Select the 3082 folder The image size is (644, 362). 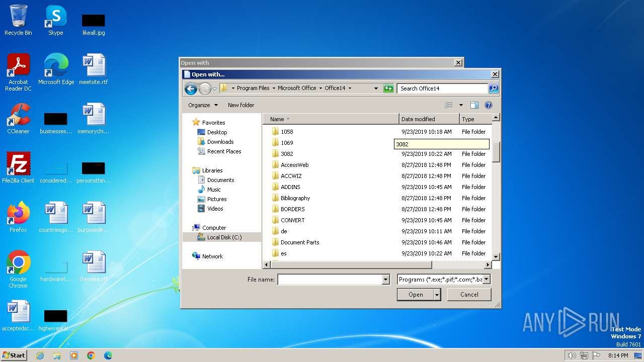pyautogui.click(x=287, y=154)
